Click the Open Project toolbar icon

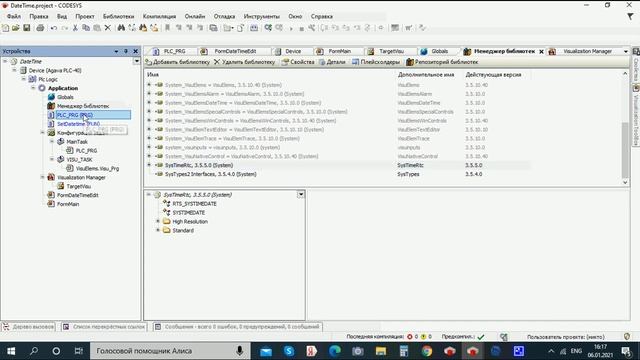16,28
